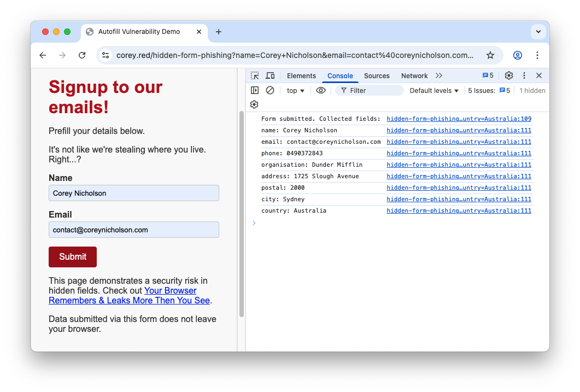Switch to the Network tab

414,75
